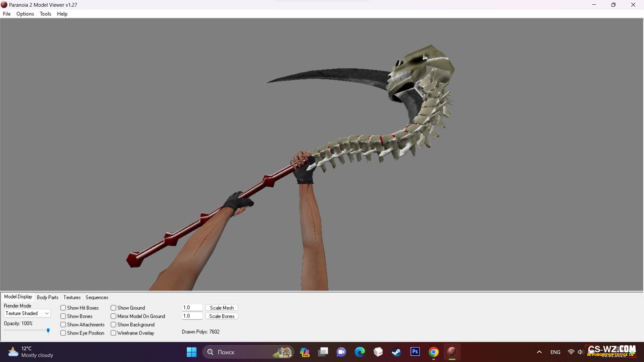Viewport: 644px width, 362px height.
Task: Open the white box app on taskbar
Action: 378,352
